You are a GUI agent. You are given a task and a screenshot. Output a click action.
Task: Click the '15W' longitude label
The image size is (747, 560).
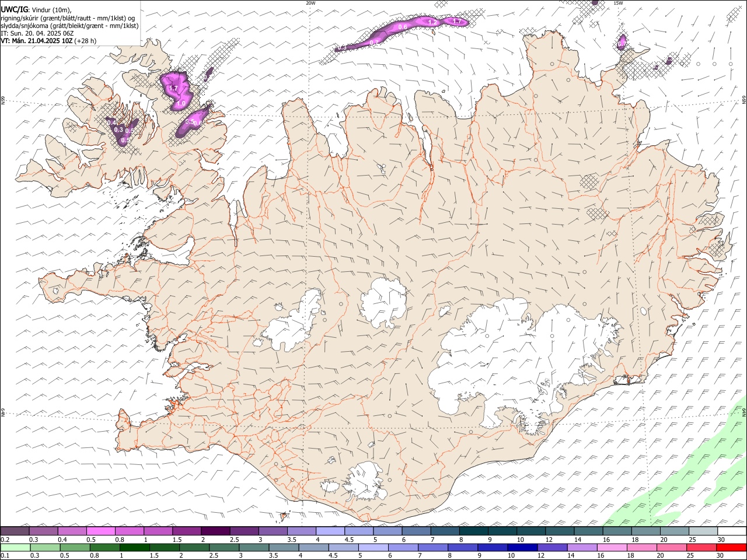[x=618, y=3]
